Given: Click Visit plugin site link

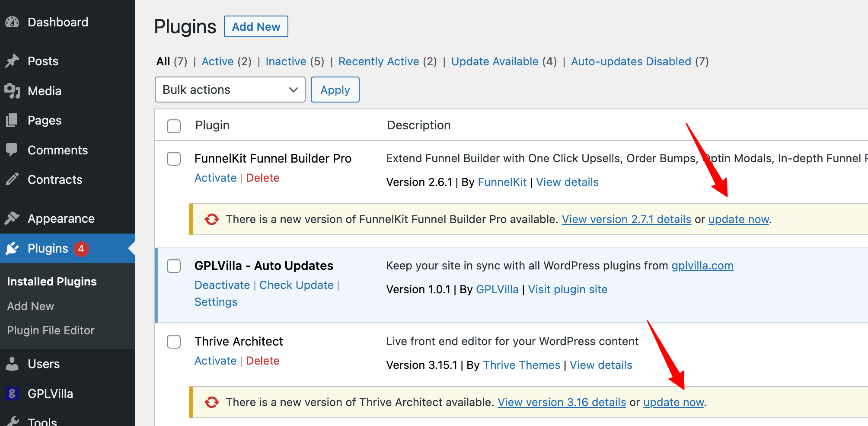Looking at the screenshot, I should [567, 289].
